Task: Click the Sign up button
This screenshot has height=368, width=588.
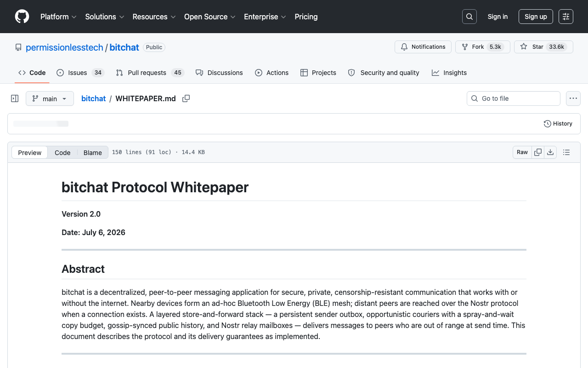Action: point(536,17)
